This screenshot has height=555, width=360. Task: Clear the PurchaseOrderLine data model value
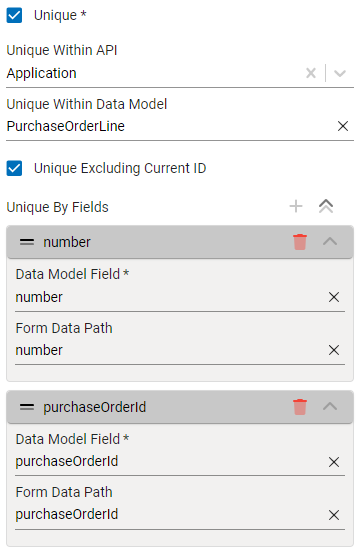pyautogui.click(x=343, y=126)
